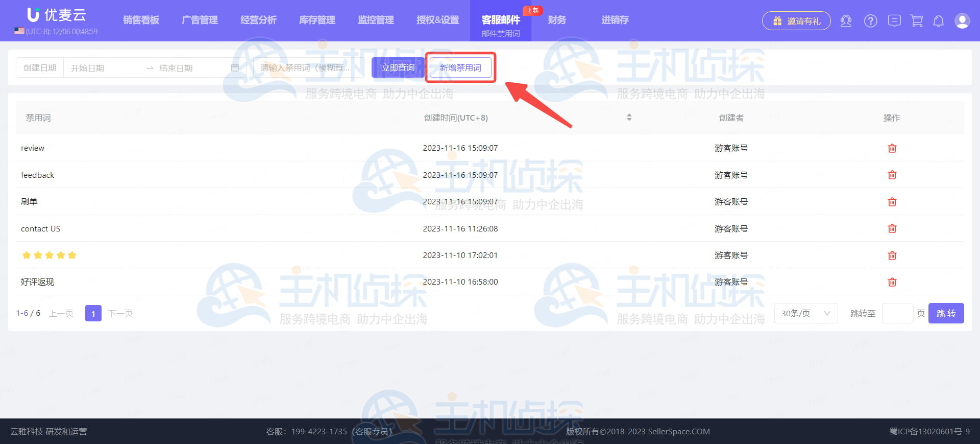Click the calendar icon in date range
This screenshot has height=444, width=980.
235,68
